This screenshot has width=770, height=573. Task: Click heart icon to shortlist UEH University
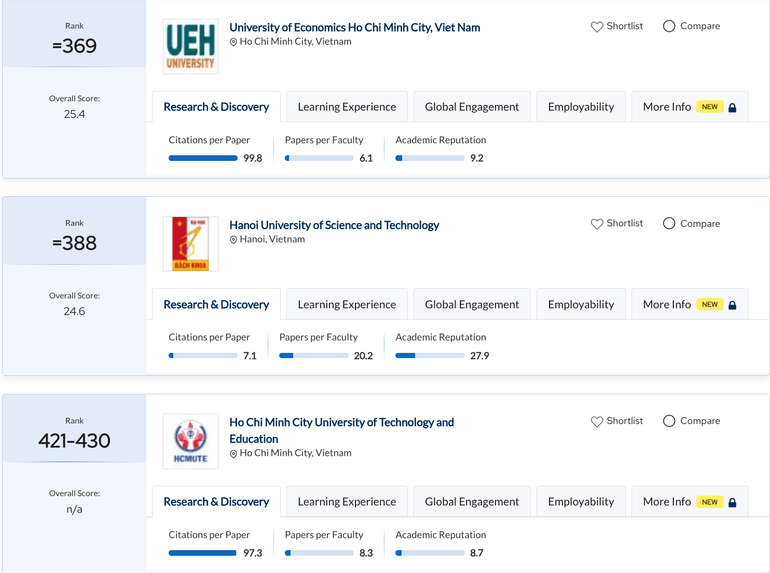pyautogui.click(x=597, y=27)
